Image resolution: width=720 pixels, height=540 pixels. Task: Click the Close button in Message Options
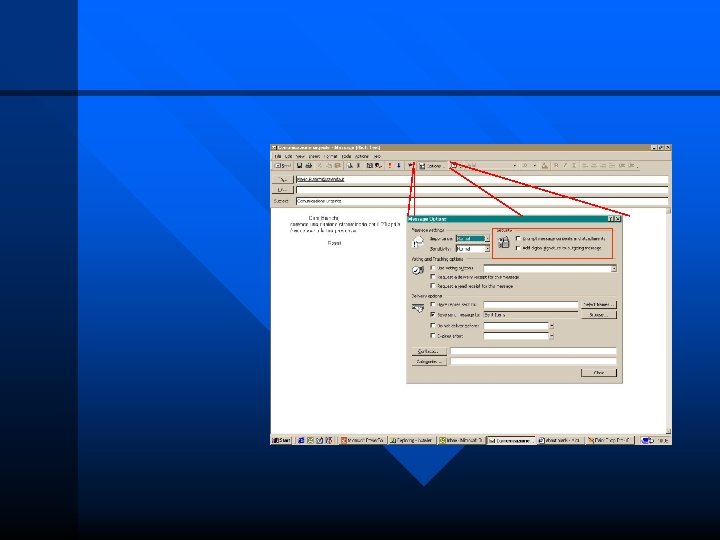coord(599,373)
